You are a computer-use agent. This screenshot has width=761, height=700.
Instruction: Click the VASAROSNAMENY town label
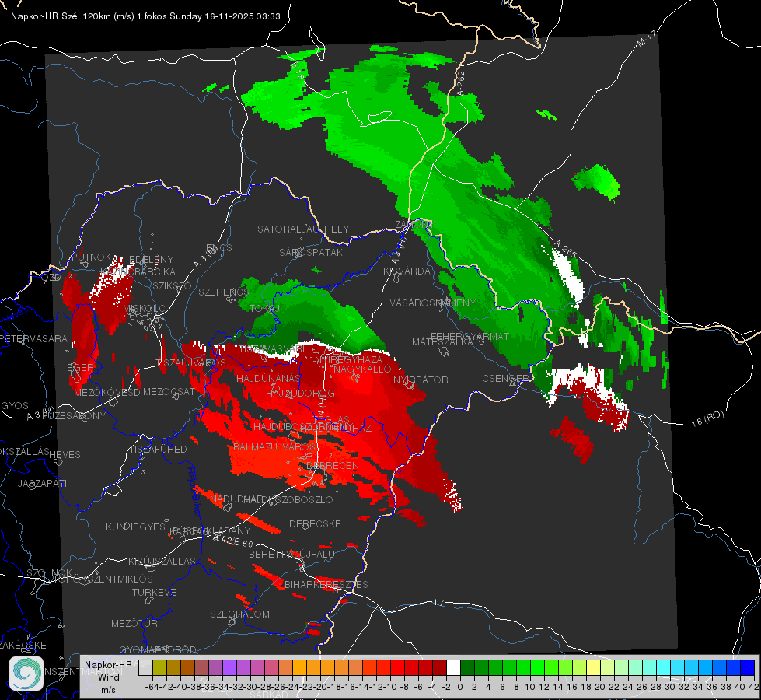coord(433,303)
